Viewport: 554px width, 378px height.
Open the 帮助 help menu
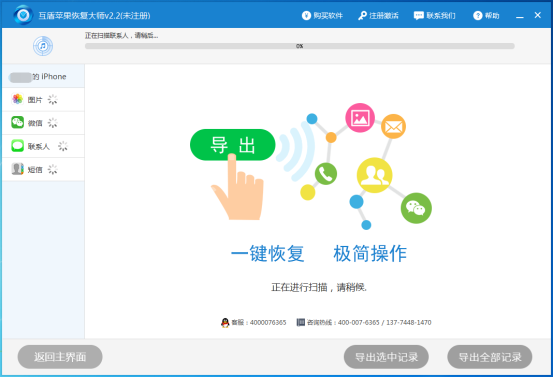pyautogui.click(x=486, y=16)
